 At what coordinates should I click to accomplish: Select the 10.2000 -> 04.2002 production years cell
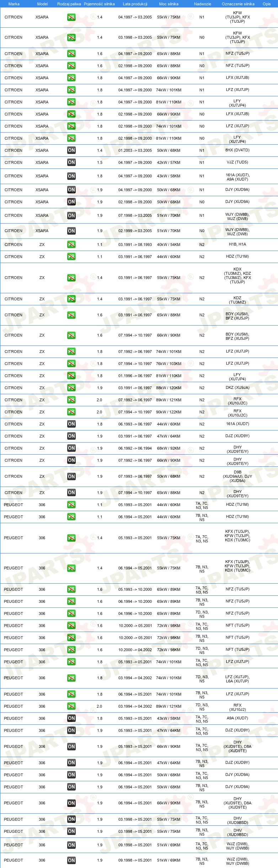click(x=135, y=650)
